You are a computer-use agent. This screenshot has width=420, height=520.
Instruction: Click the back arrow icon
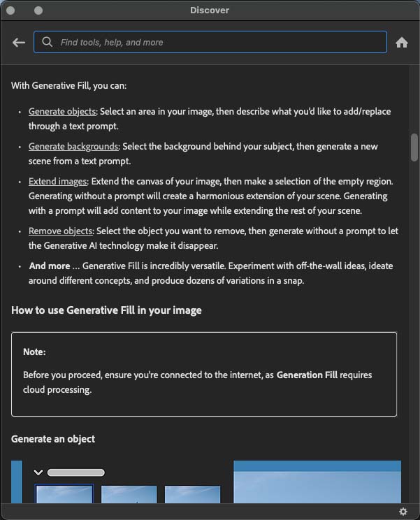19,43
